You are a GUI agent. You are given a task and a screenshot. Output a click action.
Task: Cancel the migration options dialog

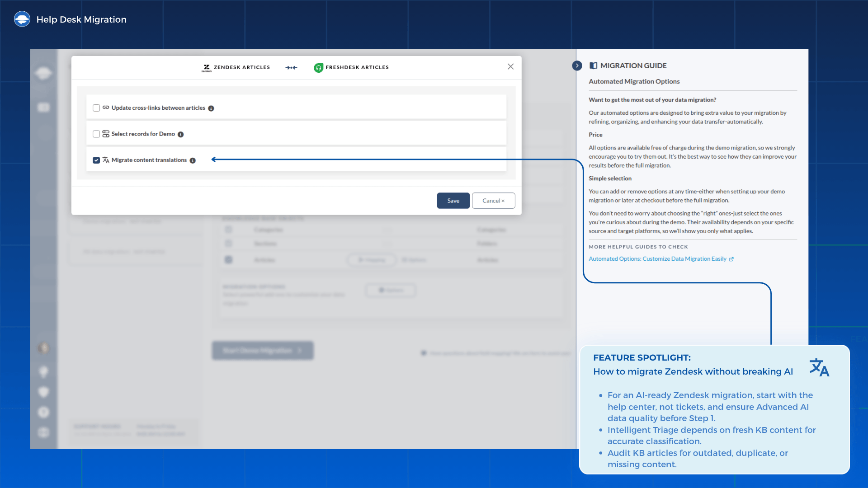[494, 201]
